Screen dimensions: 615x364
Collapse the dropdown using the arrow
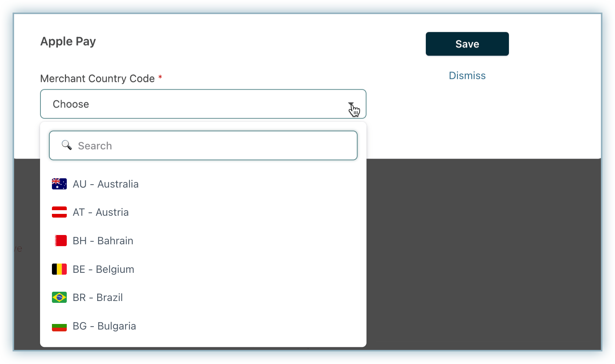[x=351, y=104]
